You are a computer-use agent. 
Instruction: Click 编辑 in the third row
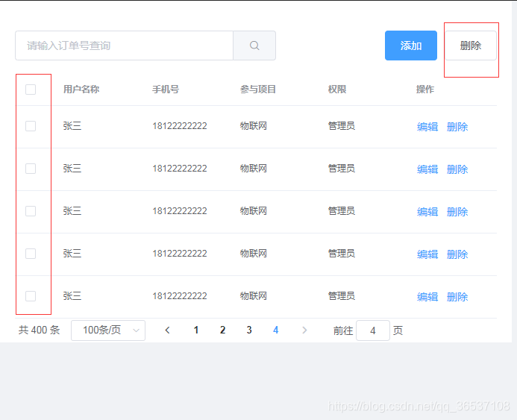coord(427,212)
